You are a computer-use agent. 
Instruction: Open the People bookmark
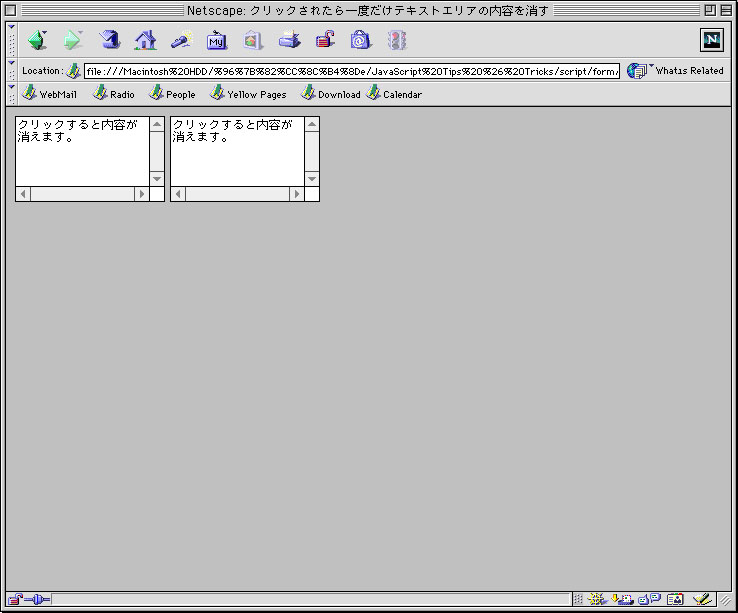tap(172, 93)
